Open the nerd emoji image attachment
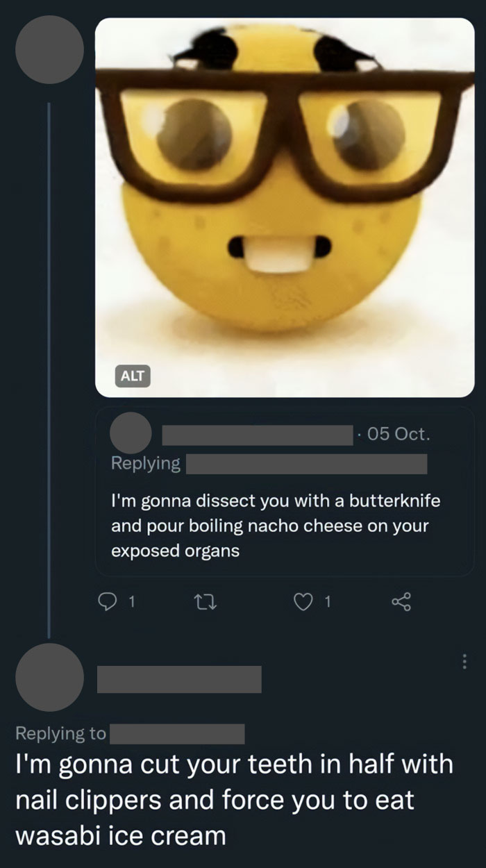Screen dimensions: 486x868 [285, 208]
